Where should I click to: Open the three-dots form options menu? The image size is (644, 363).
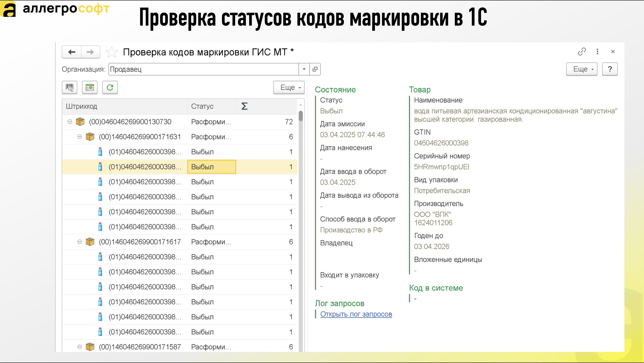pos(598,51)
